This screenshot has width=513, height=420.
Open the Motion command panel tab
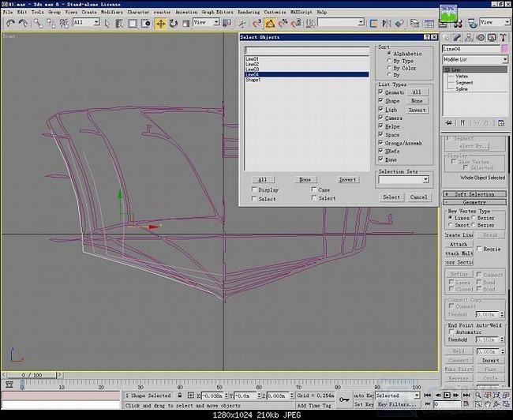(481, 38)
